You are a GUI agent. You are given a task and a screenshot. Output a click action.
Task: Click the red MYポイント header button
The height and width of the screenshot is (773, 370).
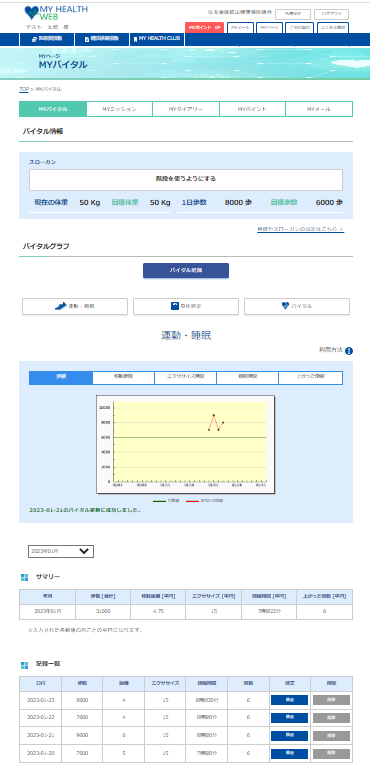click(204, 28)
